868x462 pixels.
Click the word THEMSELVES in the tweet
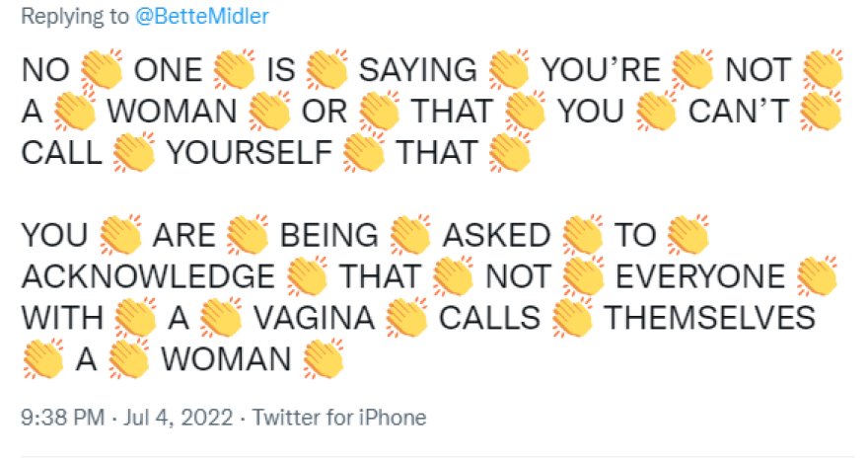pyautogui.click(x=710, y=319)
